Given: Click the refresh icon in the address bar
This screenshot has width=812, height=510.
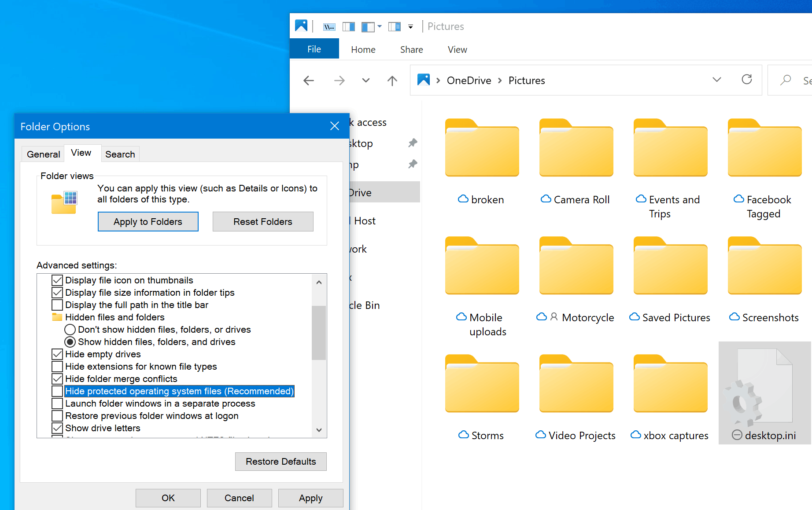Looking at the screenshot, I should coord(746,80).
